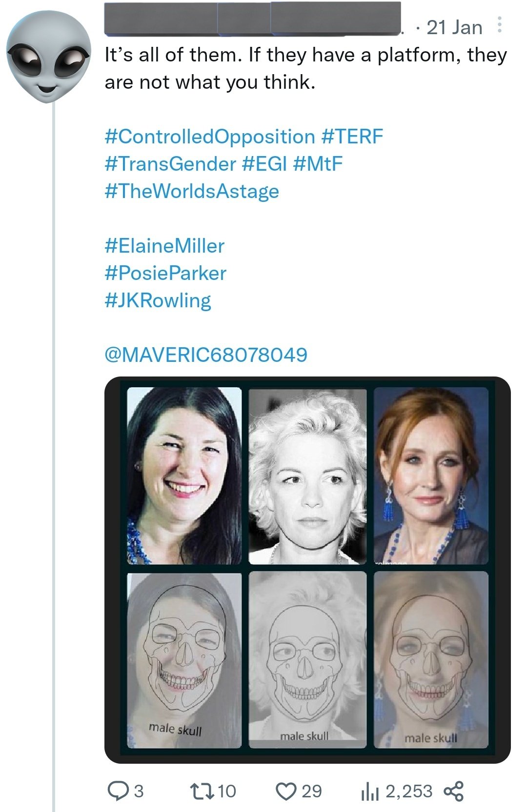Enlarge the black-and-white portrait photo
This screenshot has width=527, height=812.
pyautogui.click(x=307, y=476)
